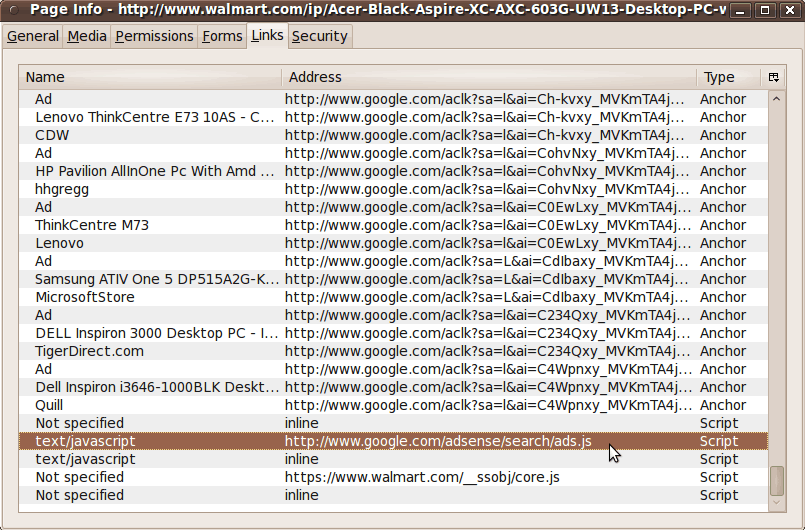Click the vertical scrollbar thumb

[x=777, y=480]
